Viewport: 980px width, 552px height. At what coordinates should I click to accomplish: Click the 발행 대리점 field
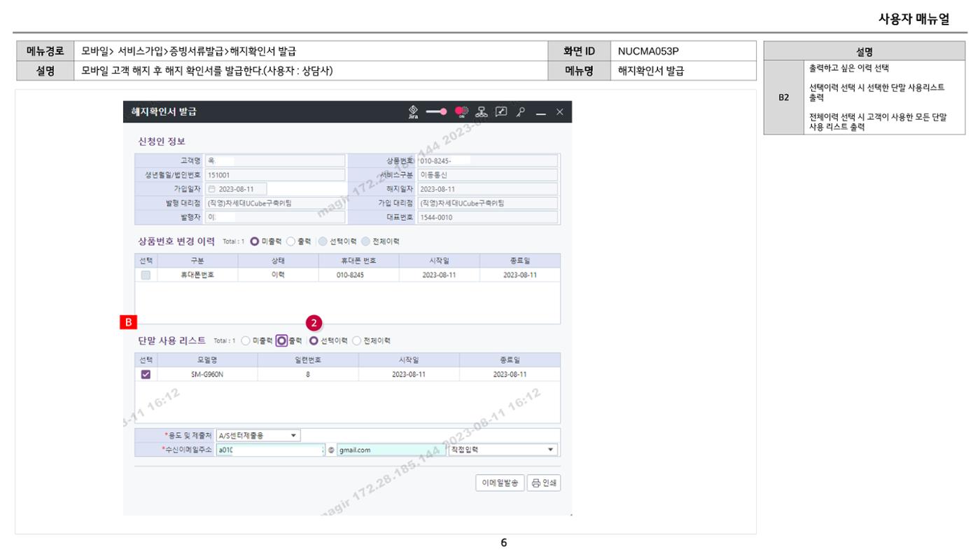[275, 203]
